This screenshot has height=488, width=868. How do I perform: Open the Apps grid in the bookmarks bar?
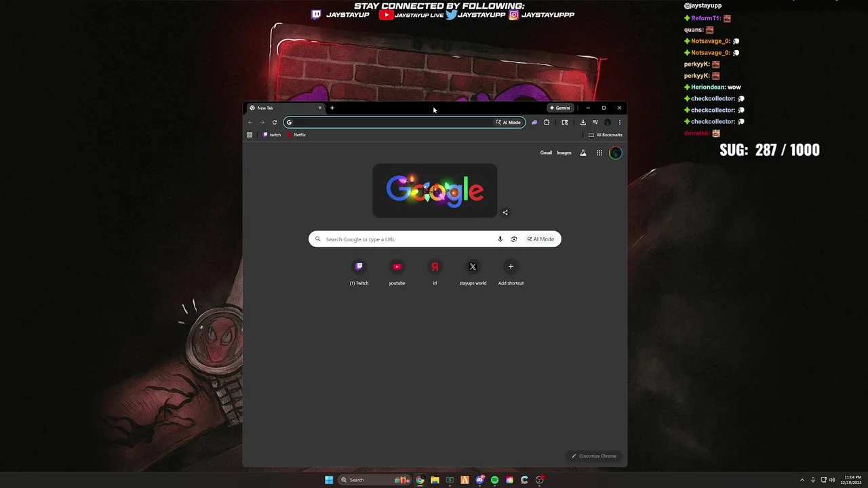coord(250,135)
